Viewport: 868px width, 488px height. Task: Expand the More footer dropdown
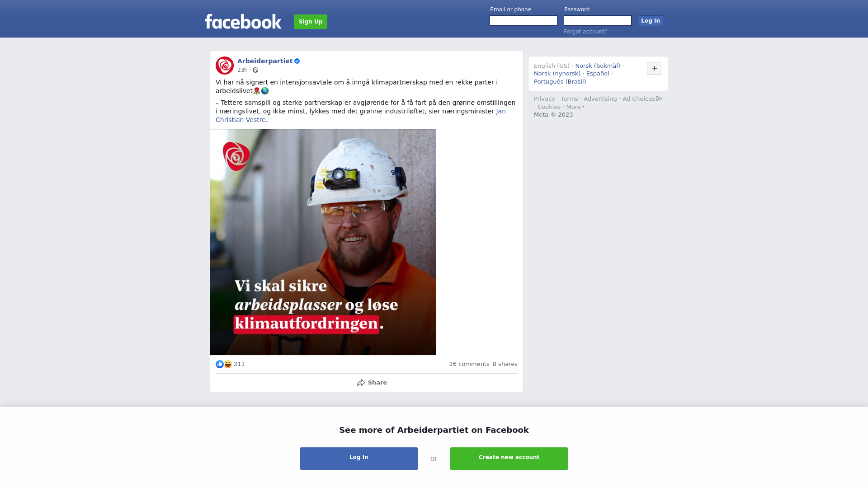tap(576, 107)
